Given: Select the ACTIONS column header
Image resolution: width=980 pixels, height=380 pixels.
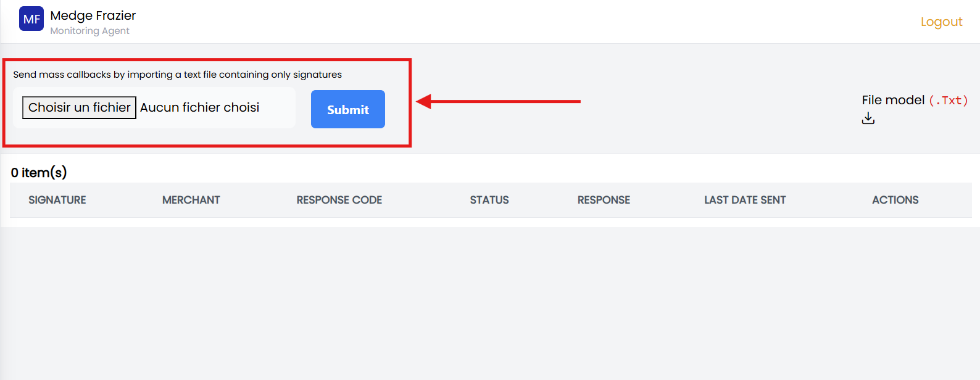Looking at the screenshot, I should [x=895, y=200].
